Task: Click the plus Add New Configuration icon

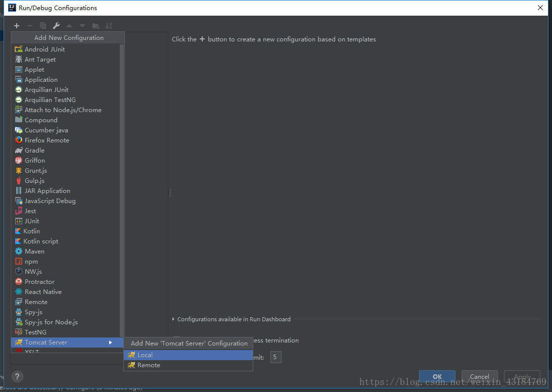Action: [17, 26]
